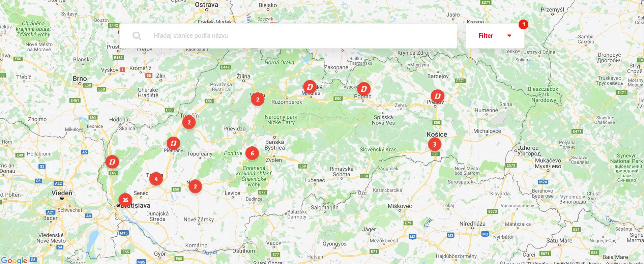
Task: Click the Zlín city label
Action: click(161, 76)
